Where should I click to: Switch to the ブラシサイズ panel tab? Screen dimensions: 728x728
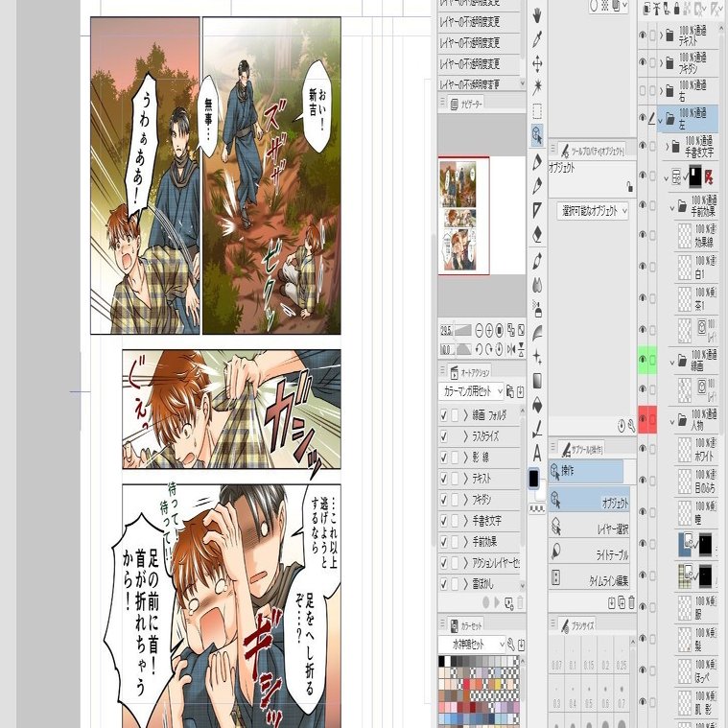tap(578, 625)
